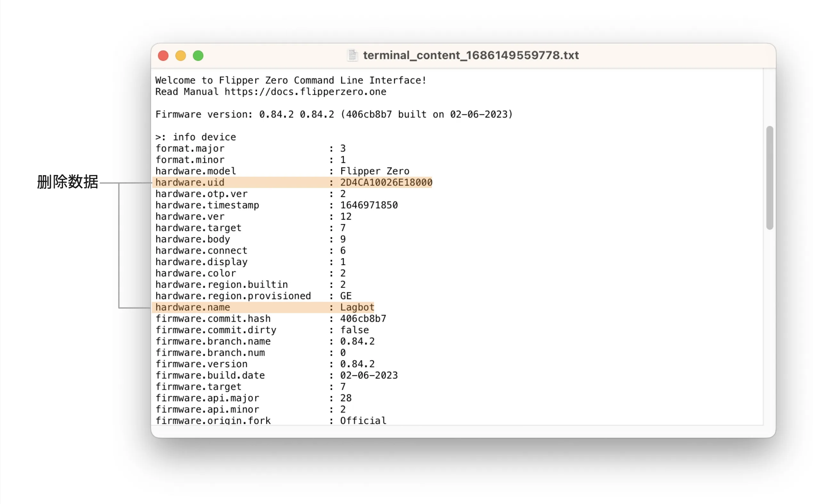The width and height of the screenshot is (813, 504).
Task: Click the firmware.target row label
Action: pyautogui.click(x=198, y=386)
